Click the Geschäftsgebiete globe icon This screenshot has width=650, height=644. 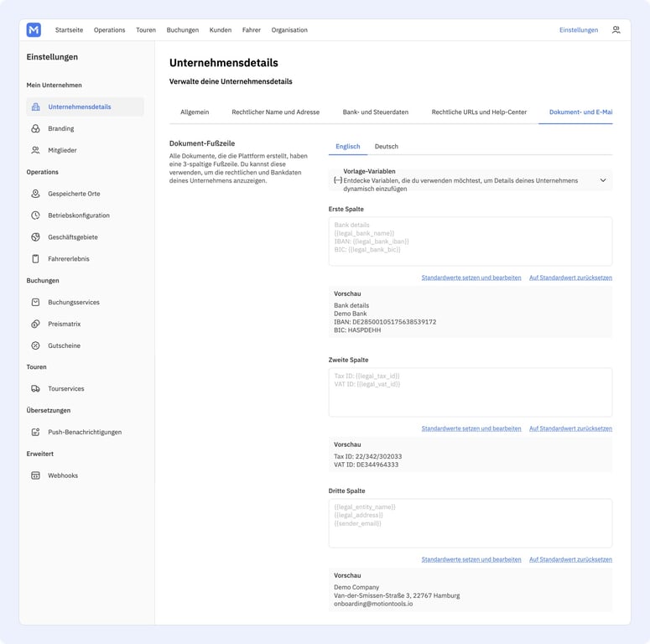[36, 237]
